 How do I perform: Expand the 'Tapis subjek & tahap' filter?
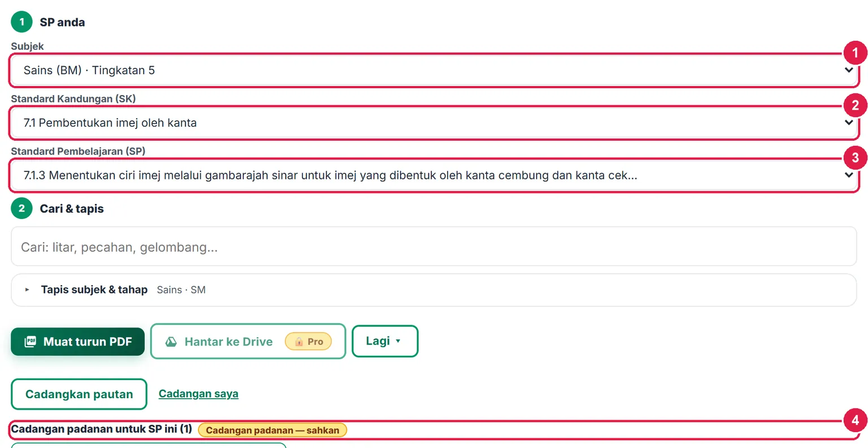pos(434,290)
